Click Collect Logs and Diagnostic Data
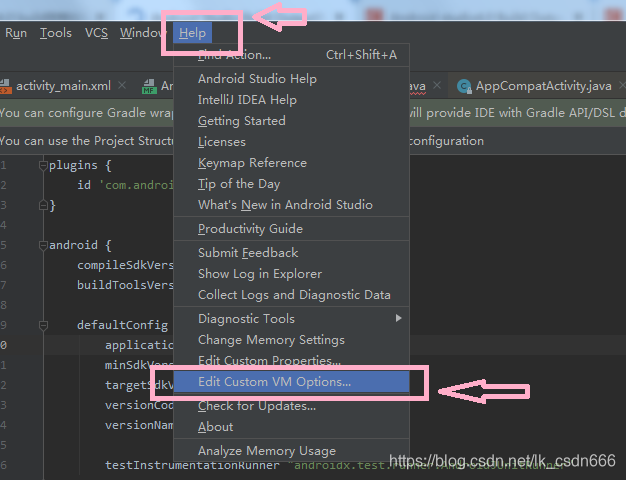 pyautogui.click(x=291, y=295)
